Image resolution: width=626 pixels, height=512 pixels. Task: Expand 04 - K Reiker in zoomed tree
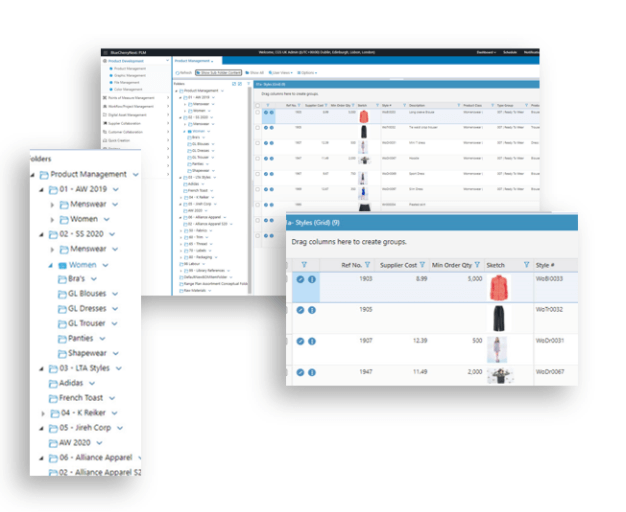click(43, 414)
